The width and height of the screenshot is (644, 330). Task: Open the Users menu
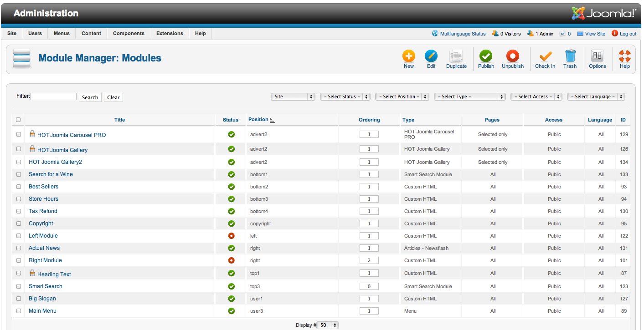[x=35, y=33]
